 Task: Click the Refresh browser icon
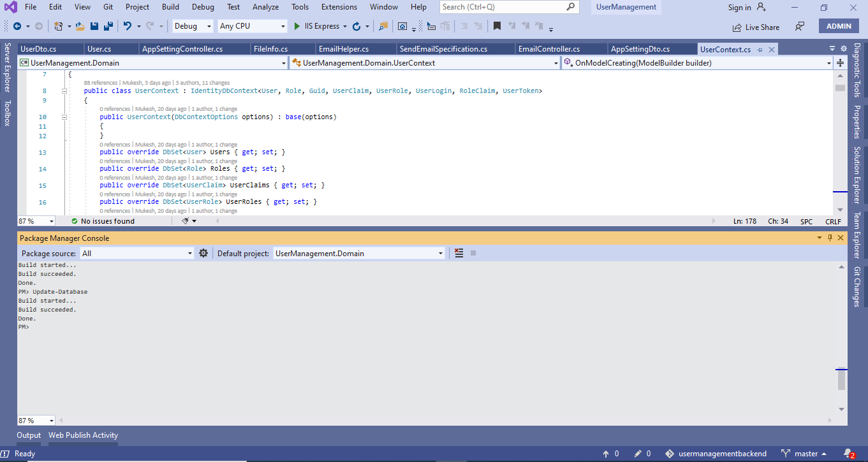[357, 26]
